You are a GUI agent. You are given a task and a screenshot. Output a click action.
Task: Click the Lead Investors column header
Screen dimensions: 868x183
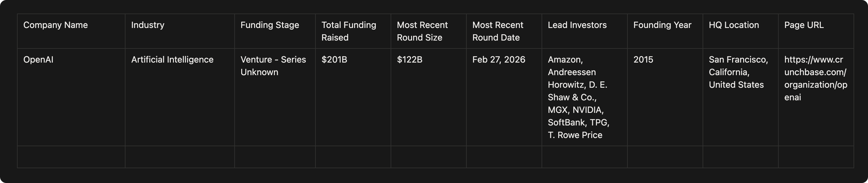(x=577, y=25)
